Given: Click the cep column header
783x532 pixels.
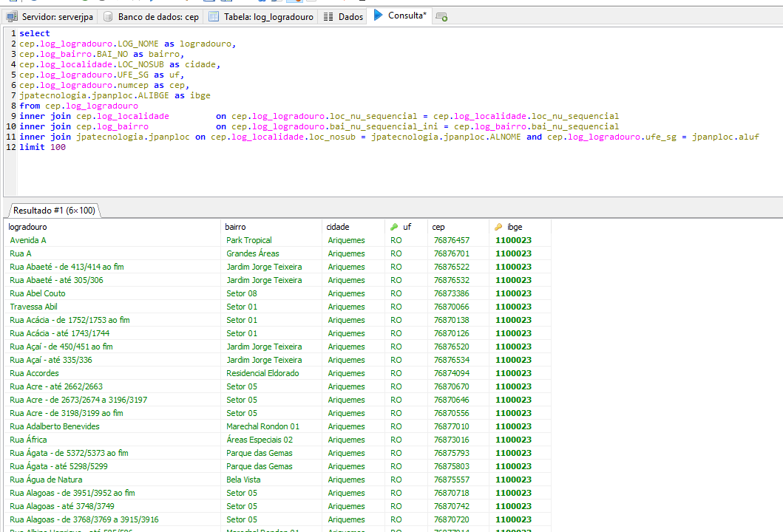Looking at the screenshot, I should coord(438,227).
